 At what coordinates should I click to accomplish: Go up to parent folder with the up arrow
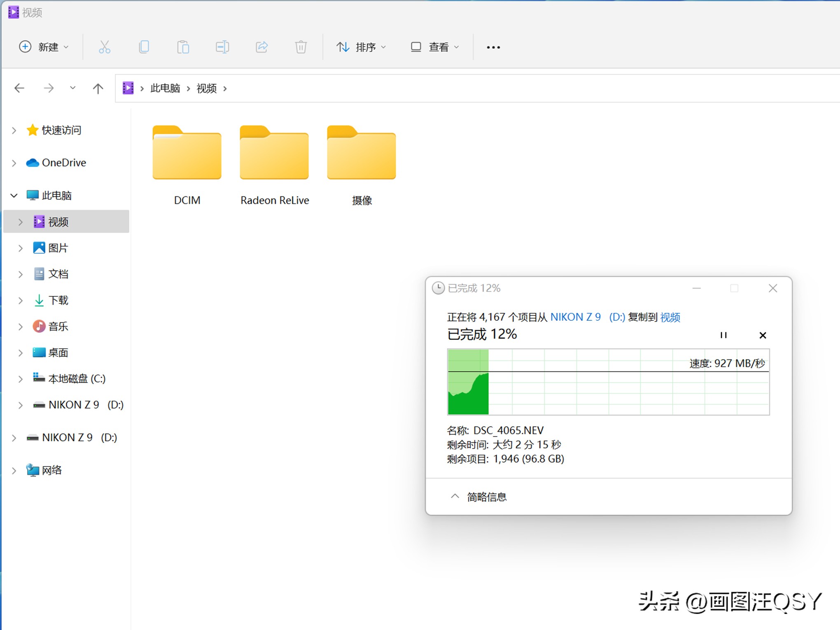[98, 88]
